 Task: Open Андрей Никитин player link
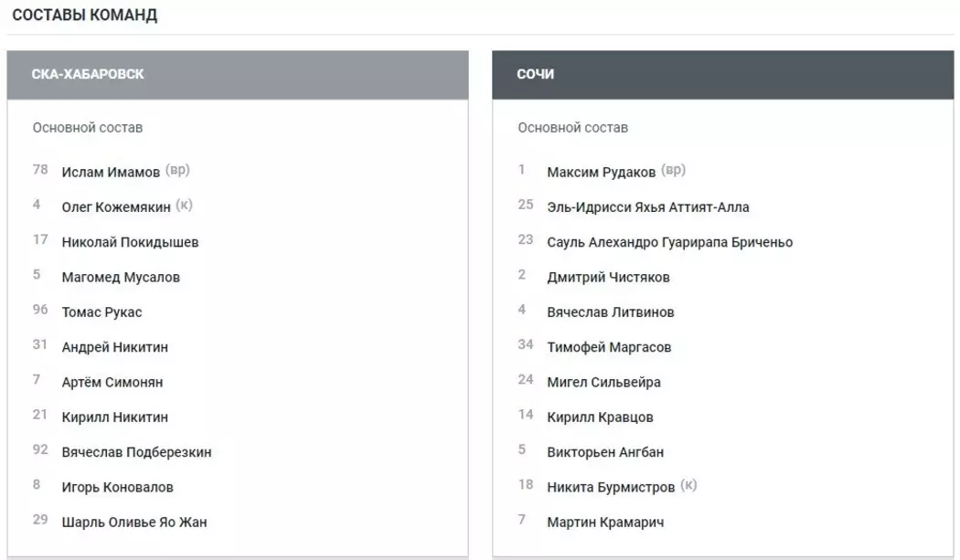tap(114, 348)
